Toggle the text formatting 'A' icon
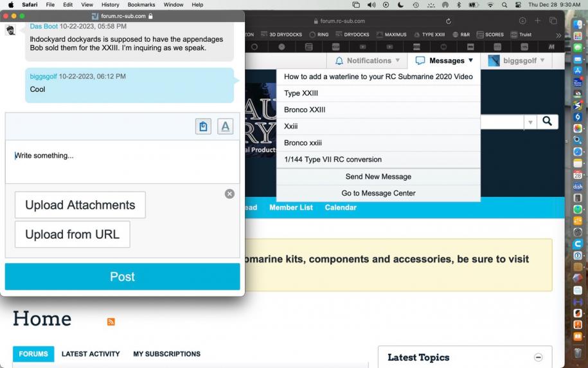 point(225,127)
